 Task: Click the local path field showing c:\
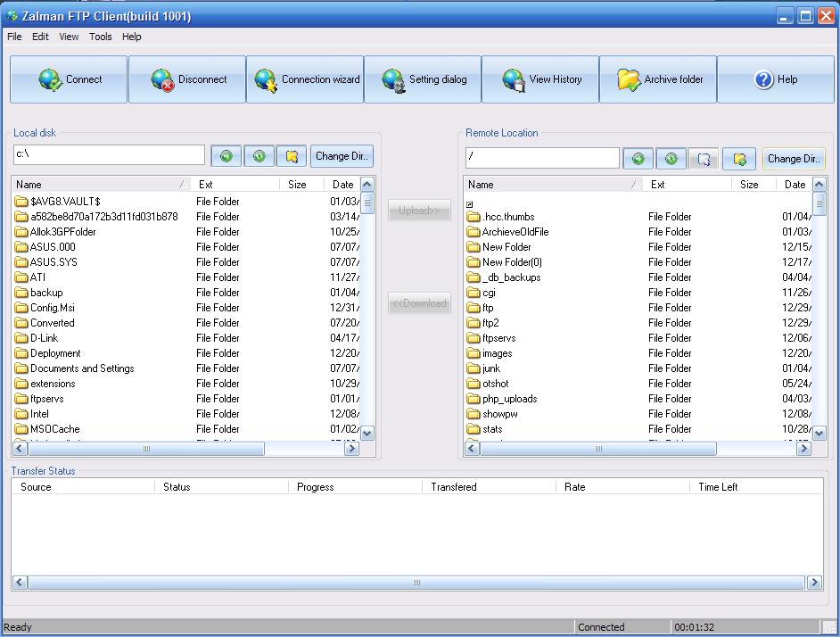point(110,155)
